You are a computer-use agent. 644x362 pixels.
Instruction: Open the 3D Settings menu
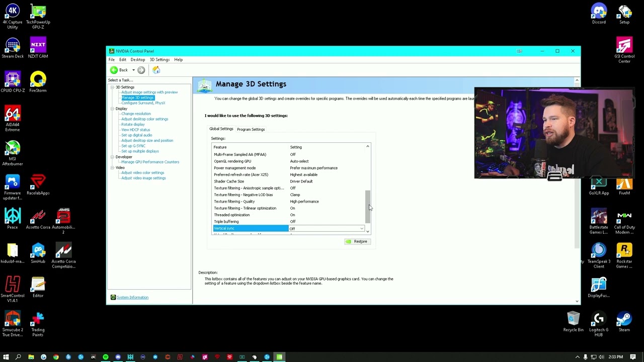click(159, 59)
